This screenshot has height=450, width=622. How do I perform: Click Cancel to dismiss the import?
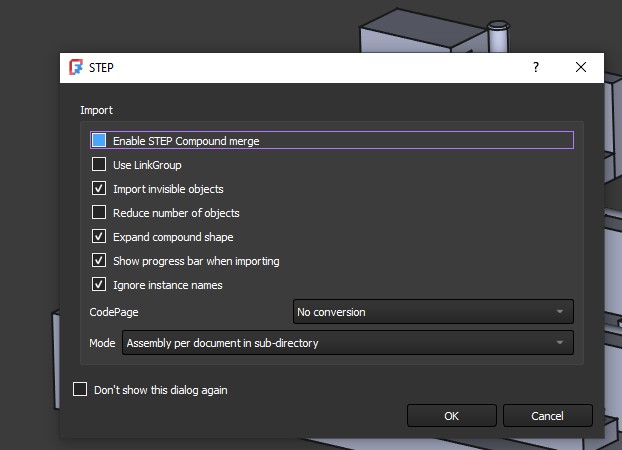click(x=547, y=415)
